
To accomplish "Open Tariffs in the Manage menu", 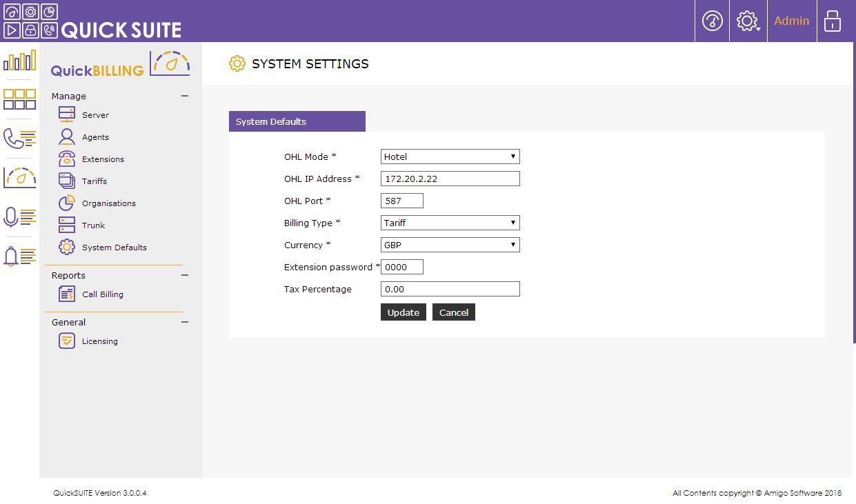I will tap(94, 181).
